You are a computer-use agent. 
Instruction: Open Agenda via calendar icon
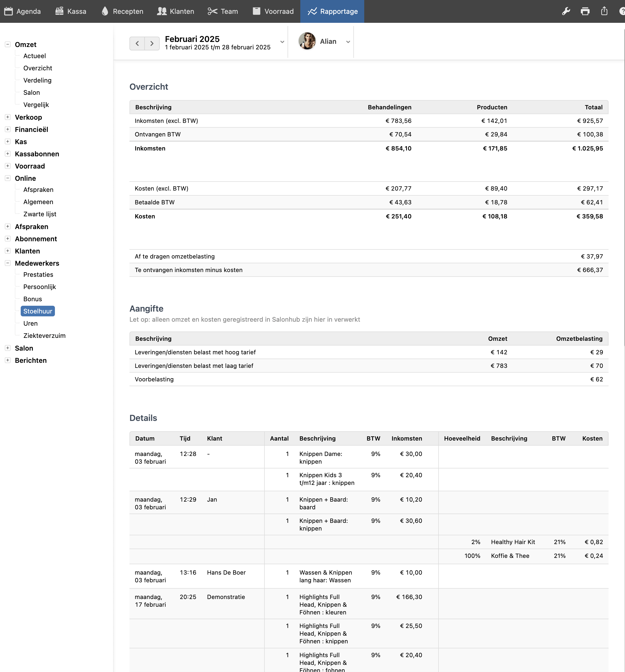[8, 11]
